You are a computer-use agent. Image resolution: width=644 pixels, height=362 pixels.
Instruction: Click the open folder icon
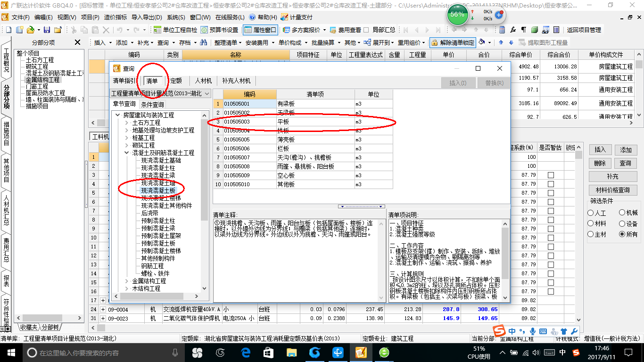tap(30, 30)
